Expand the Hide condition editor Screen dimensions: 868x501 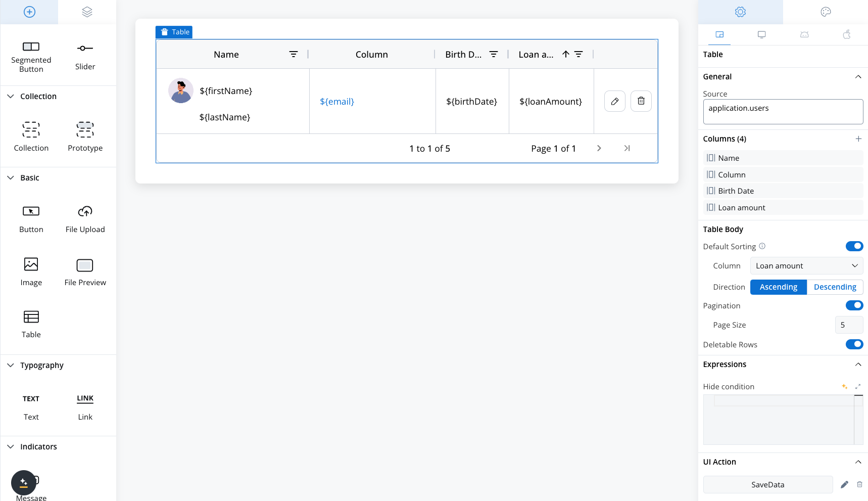point(858,386)
